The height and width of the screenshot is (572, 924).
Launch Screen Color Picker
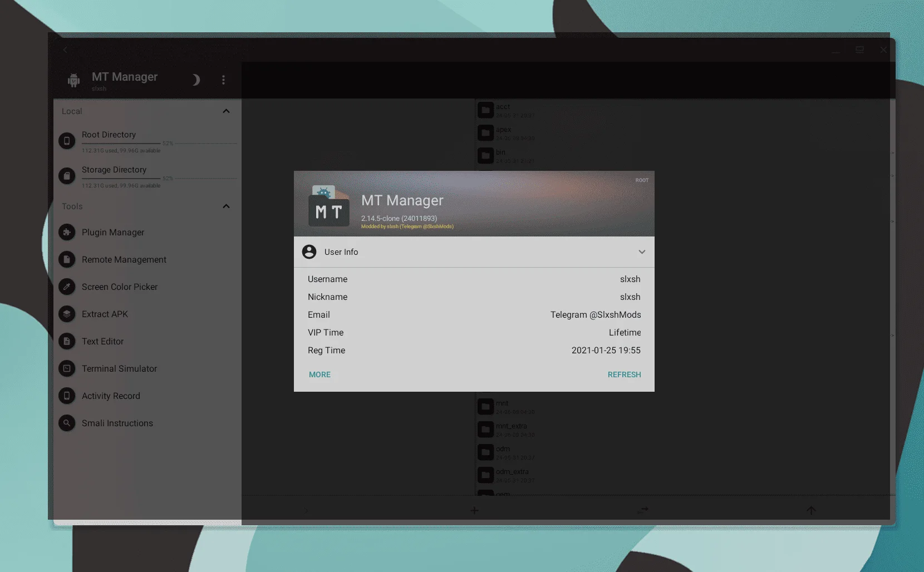coord(148,287)
